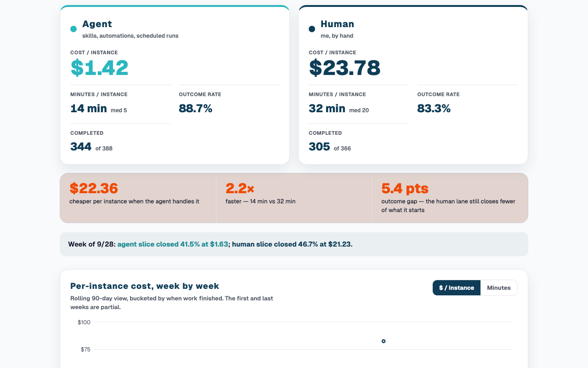
Task: Click the 2.2× faster figure
Action: click(240, 189)
